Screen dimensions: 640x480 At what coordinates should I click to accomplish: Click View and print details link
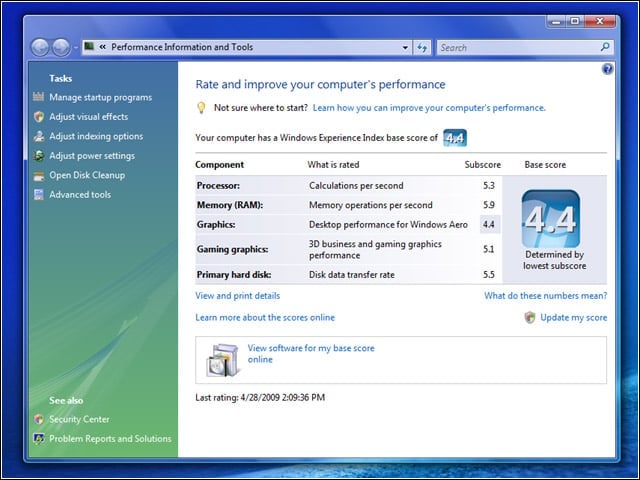point(238,296)
